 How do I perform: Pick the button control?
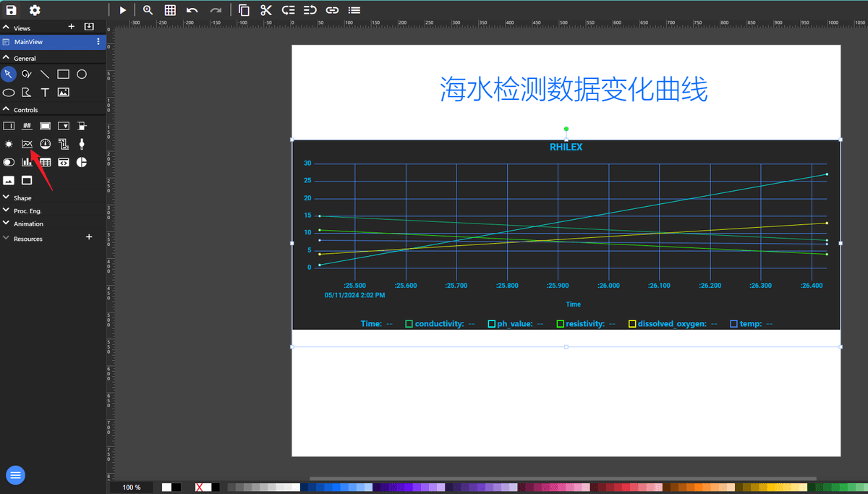click(x=45, y=126)
